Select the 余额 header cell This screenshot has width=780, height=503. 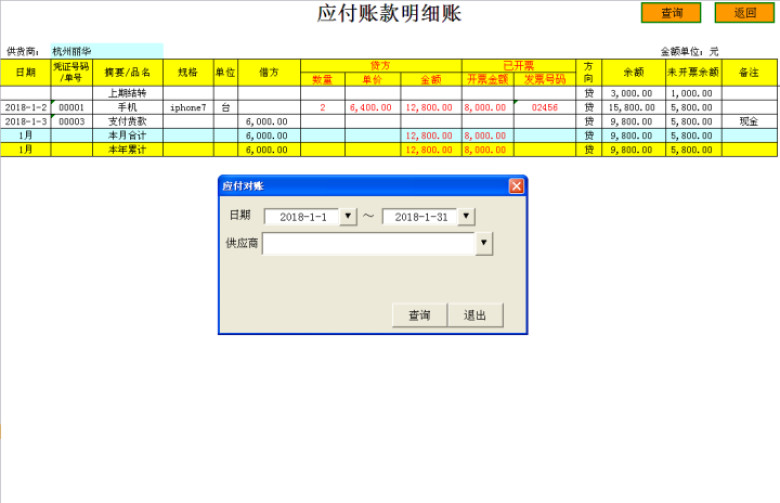click(x=634, y=73)
